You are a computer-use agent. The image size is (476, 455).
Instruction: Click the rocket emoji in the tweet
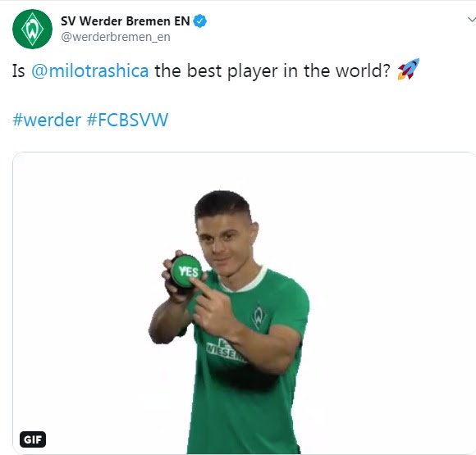pos(409,69)
